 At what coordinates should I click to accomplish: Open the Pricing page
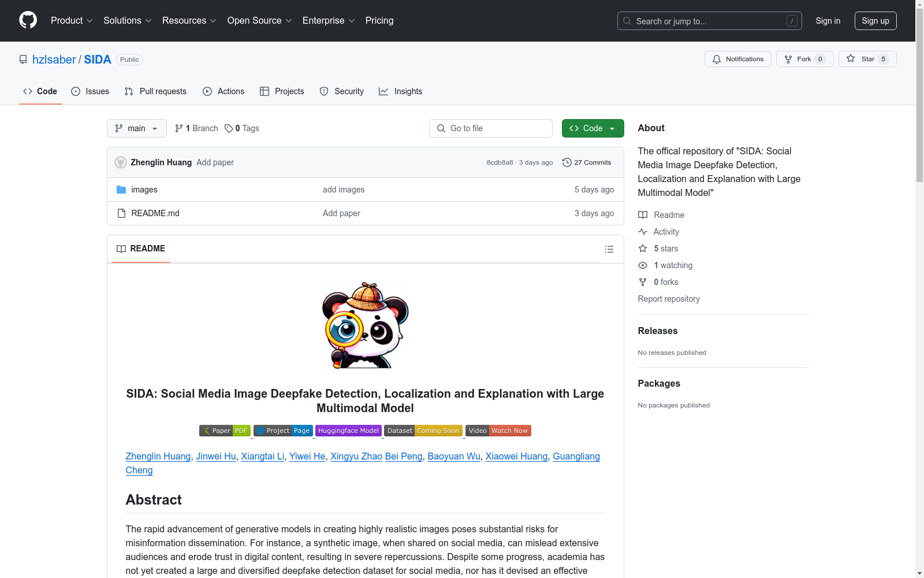(379, 21)
